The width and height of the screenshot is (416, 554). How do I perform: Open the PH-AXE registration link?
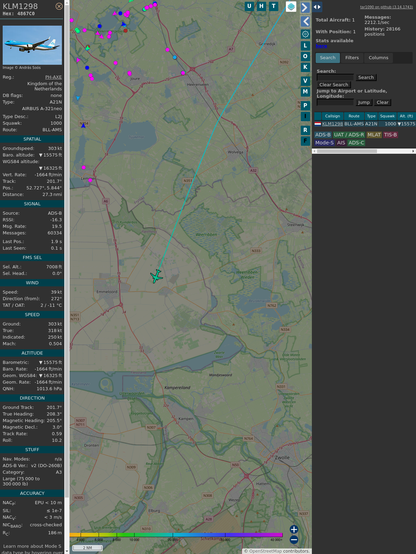coord(53,77)
